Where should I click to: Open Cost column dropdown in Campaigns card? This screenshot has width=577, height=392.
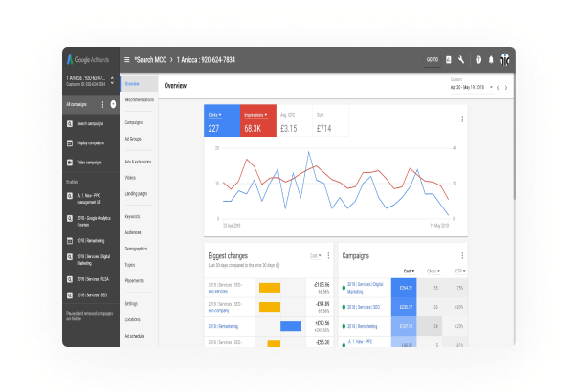pos(409,271)
